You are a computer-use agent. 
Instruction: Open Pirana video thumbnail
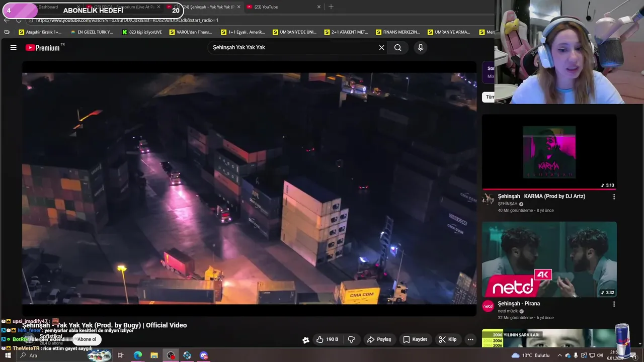[549, 259]
